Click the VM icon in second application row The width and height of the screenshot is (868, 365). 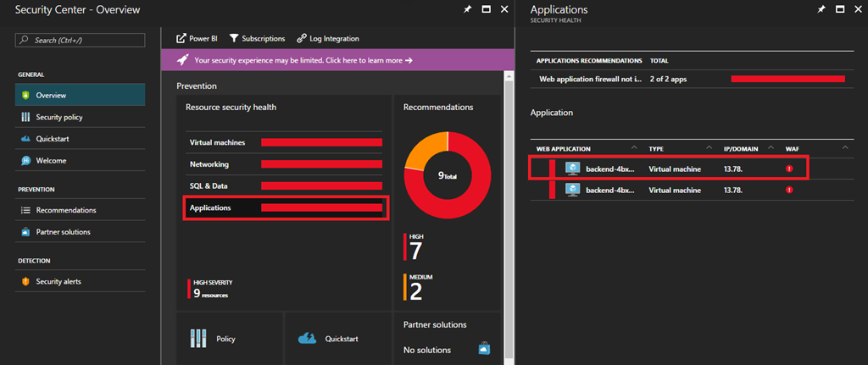[x=572, y=190]
